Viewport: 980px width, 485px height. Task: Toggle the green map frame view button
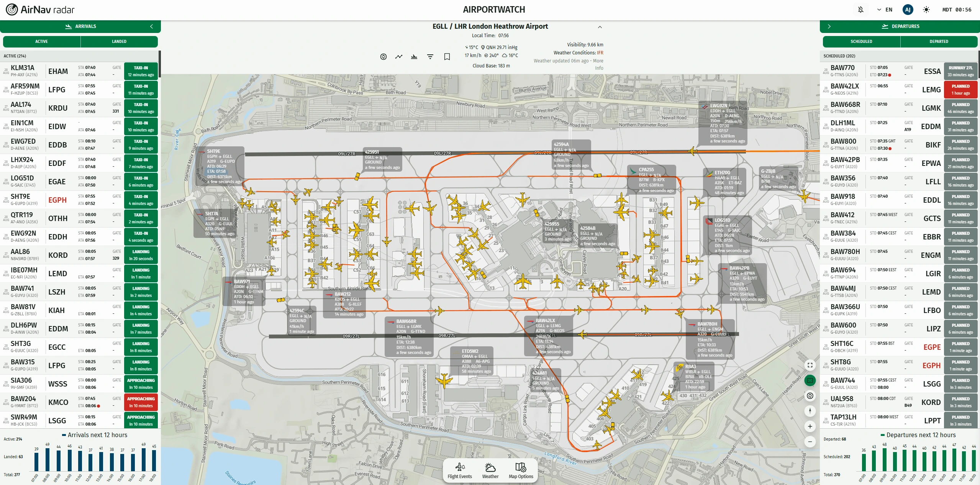click(x=810, y=380)
